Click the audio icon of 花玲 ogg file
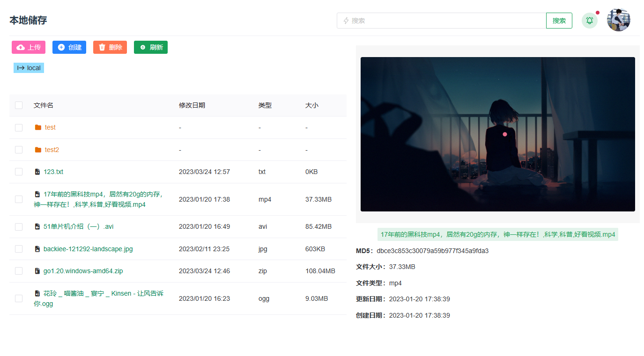 coord(37,293)
